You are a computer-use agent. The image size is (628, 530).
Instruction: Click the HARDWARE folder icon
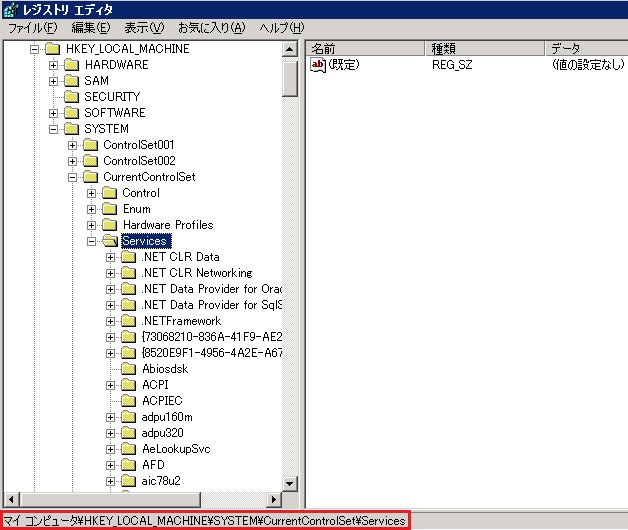[x=72, y=65]
